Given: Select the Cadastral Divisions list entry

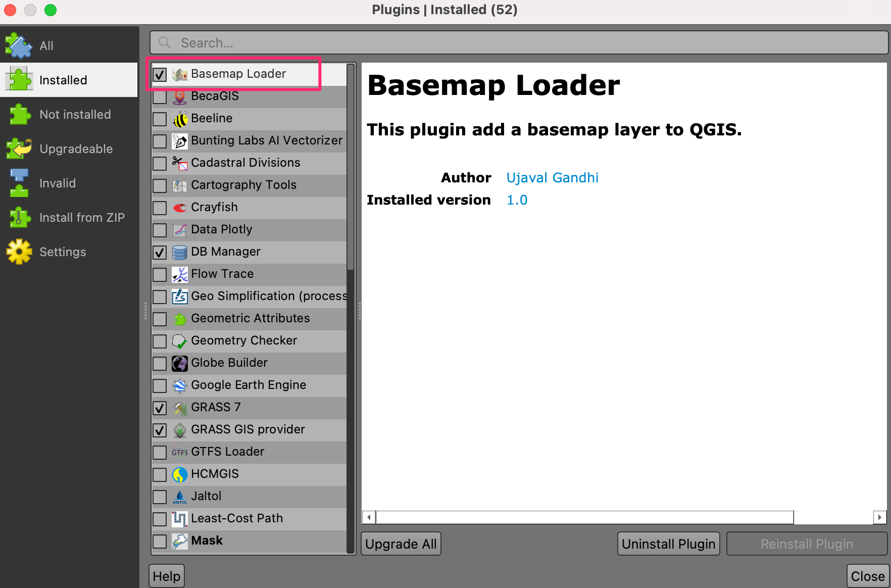Looking at the screenshot, I should pyautogui.click(x=250, y=163).
